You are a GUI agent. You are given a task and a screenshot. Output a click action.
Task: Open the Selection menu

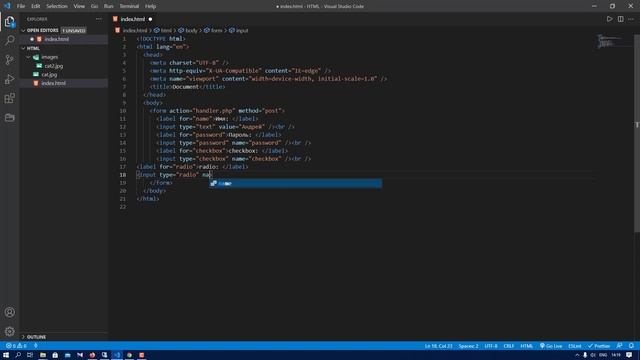pyautogui.click(x=57, y=6)
